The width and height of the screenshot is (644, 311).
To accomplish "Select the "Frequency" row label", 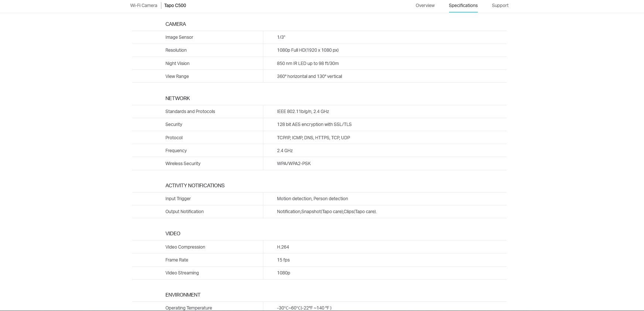I will pyautogui.click(x=176, y=151).
